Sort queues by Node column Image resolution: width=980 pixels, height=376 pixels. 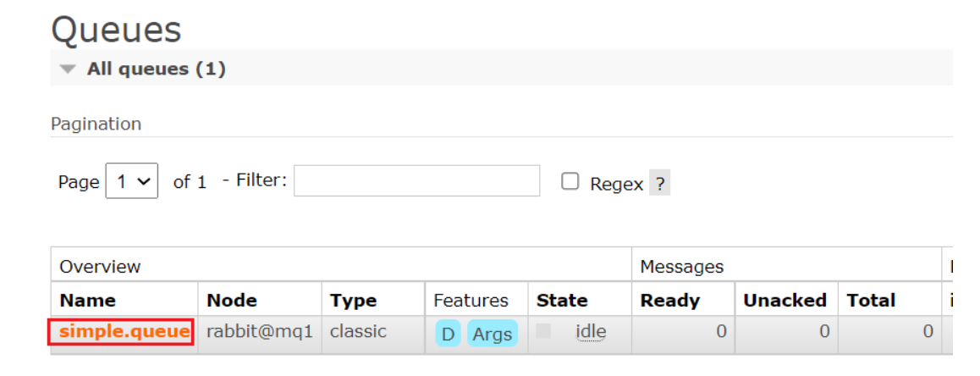click(x=232, y=301)
